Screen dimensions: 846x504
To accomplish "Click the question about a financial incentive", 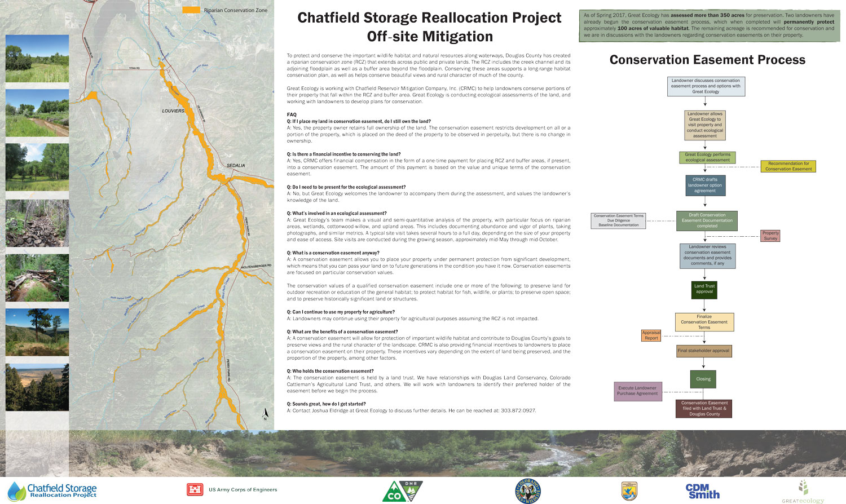I will point(343,154).
